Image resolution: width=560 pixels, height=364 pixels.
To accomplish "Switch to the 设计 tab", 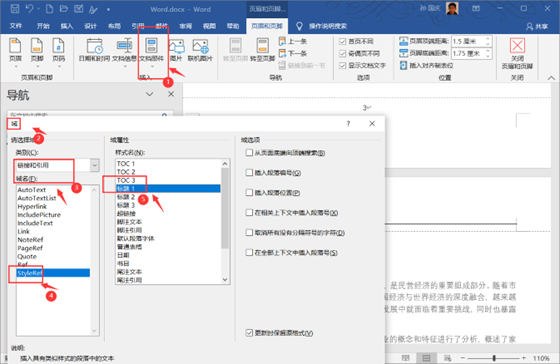I will tap(90, 26).
